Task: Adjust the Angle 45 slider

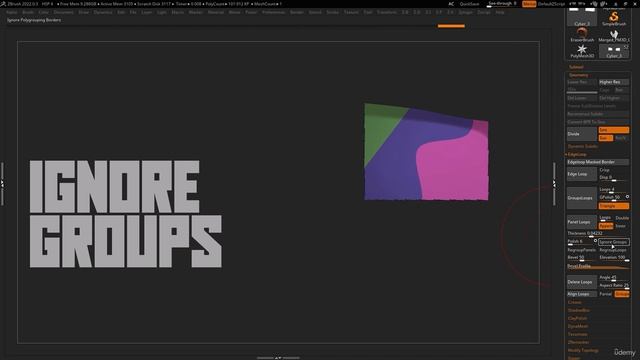Action: coord(613,278)
